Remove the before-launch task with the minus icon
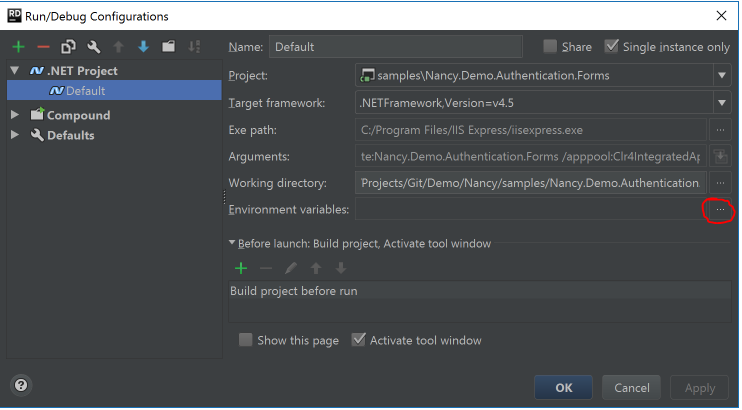 coord(266,268)
